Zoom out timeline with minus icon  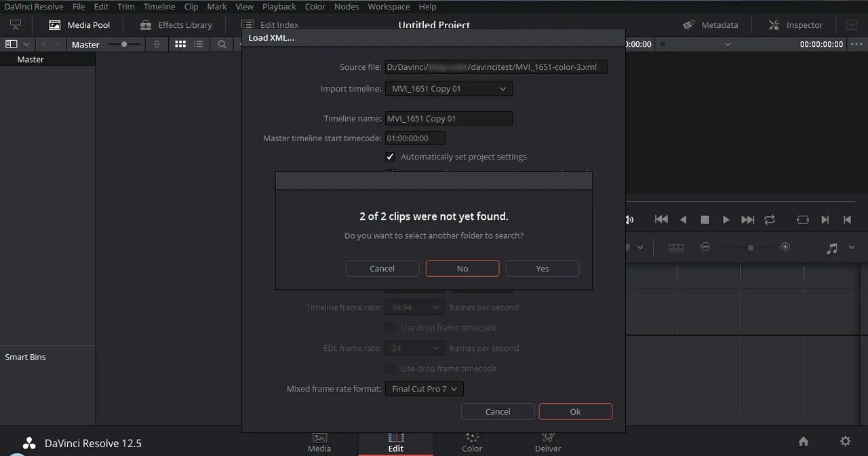(x=705, y=247)
